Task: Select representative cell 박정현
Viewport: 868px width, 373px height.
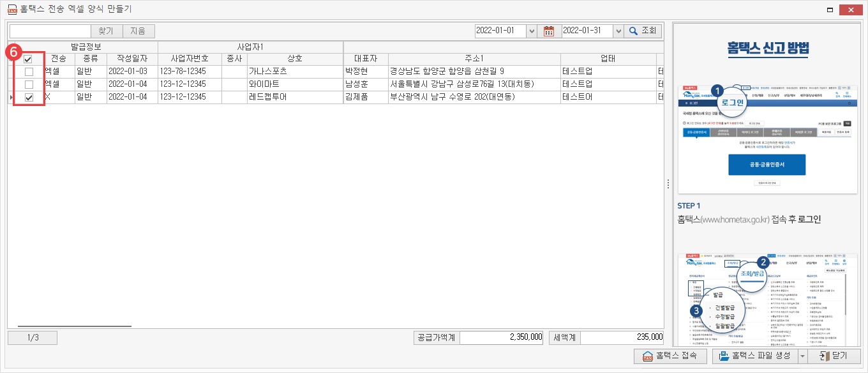Action: [366, 72]
